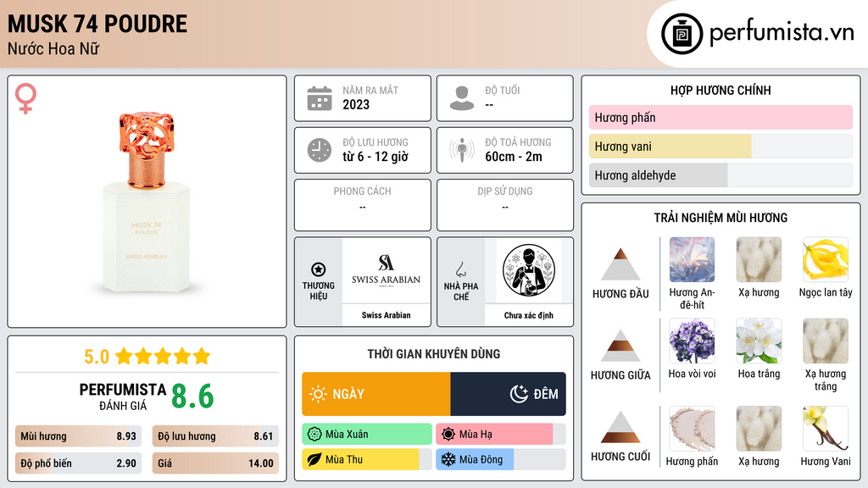Click the top-note pyramid icon Hương đầu
The image size is (868, 488).
tap(620, 264)
